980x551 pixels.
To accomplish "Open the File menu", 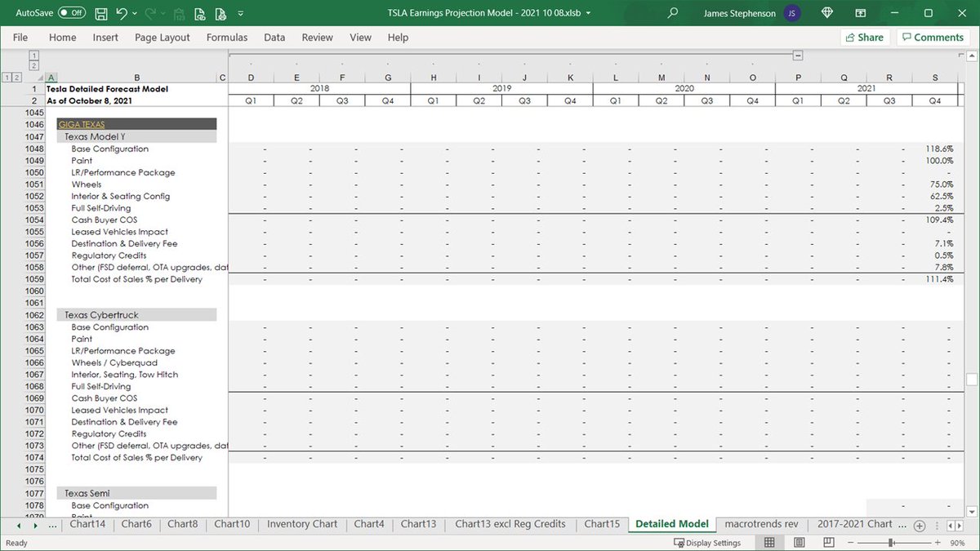I will pos(20,38).
